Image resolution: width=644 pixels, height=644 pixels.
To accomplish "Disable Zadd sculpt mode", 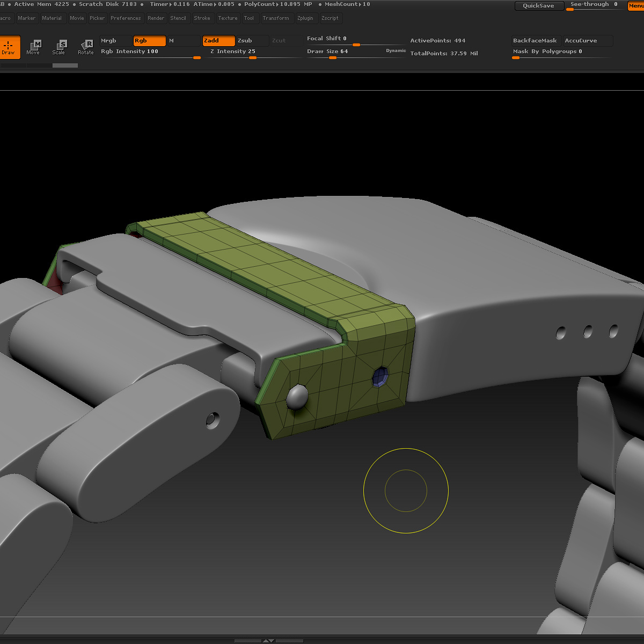I will tap(219, 41).
